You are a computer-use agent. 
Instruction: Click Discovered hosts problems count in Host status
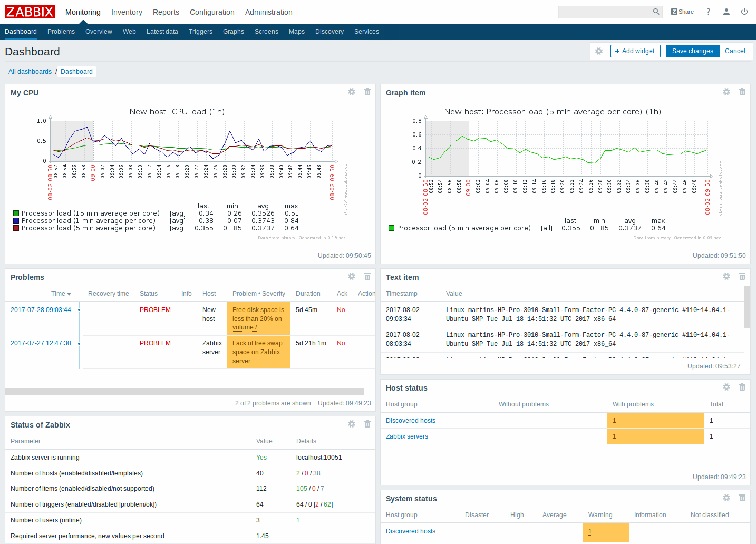click(x=614, y=421)
